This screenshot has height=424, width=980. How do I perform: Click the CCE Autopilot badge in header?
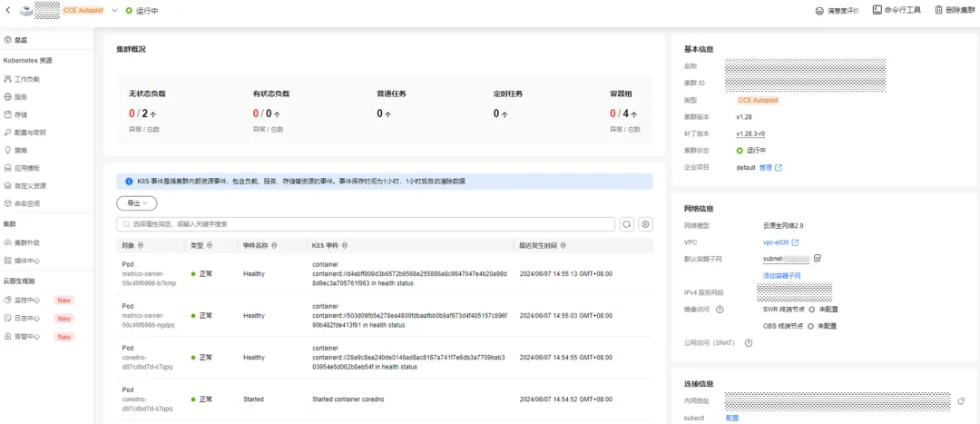pos(83,11)
